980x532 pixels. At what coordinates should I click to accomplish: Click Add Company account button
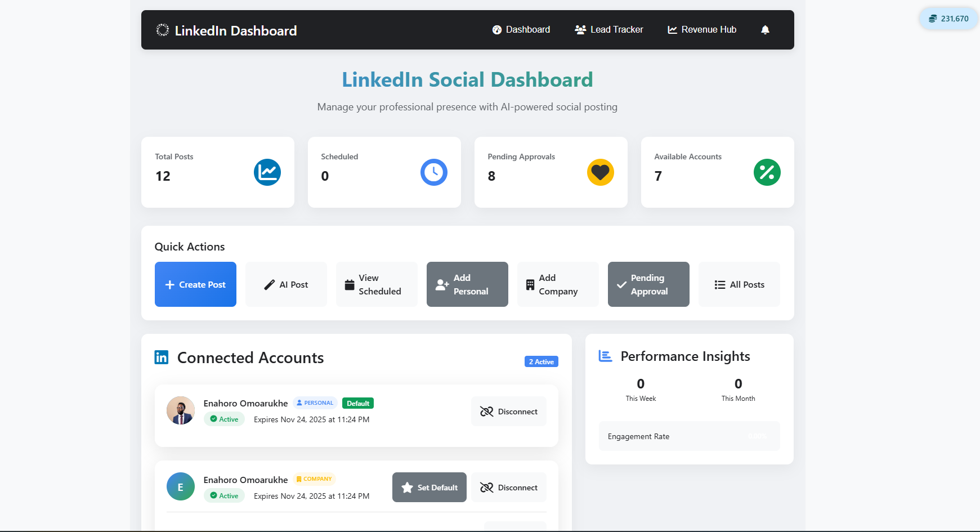click(x=558, y=284)
